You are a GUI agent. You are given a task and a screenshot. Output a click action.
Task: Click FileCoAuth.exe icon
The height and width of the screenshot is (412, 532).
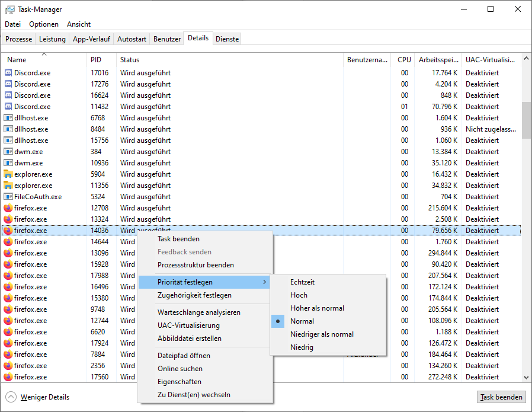point(8,196)
